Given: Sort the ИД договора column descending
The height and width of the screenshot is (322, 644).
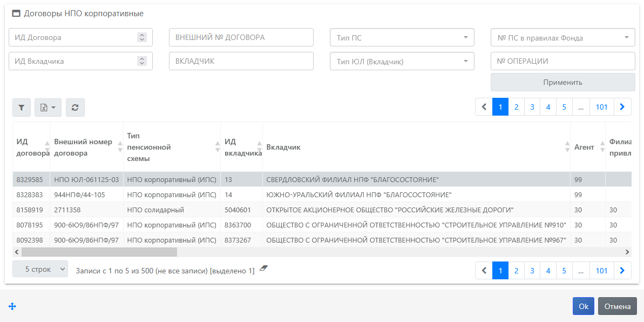Looking at the screenshot, I should (46, 149).
